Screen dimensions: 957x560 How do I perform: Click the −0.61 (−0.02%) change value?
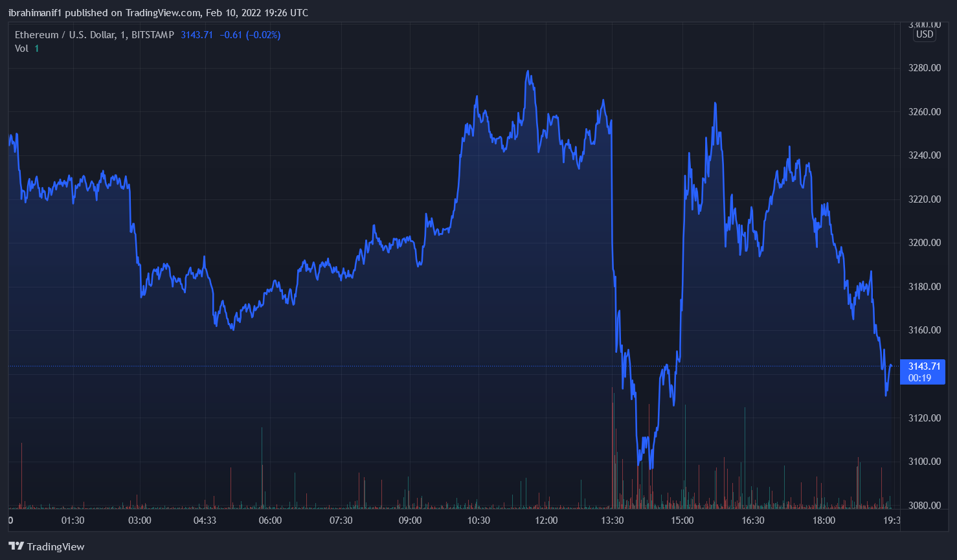tap(250, 35)
